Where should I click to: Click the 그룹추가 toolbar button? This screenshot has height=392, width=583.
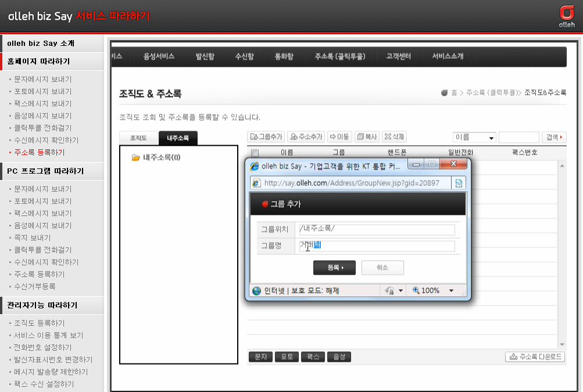tap(266, 136)
